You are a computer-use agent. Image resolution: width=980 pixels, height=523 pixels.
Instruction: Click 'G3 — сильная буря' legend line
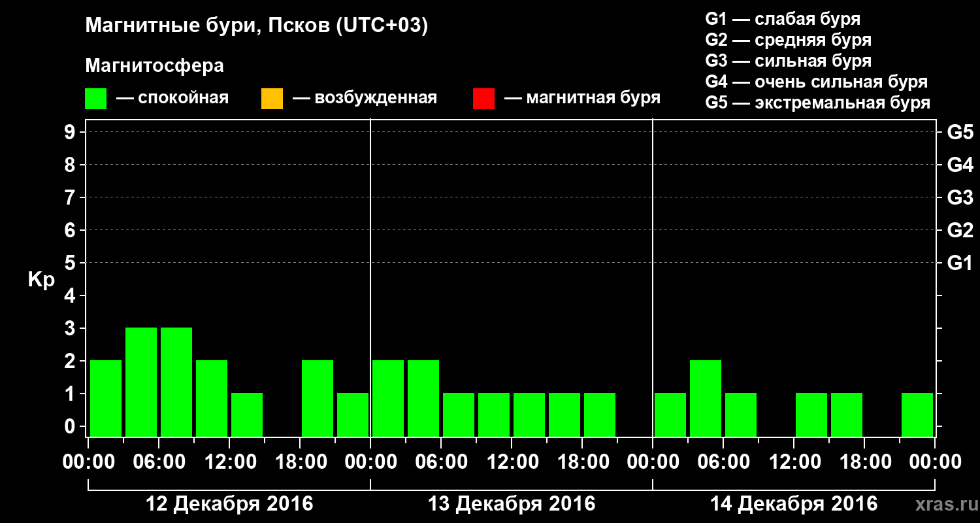(789, 61)
